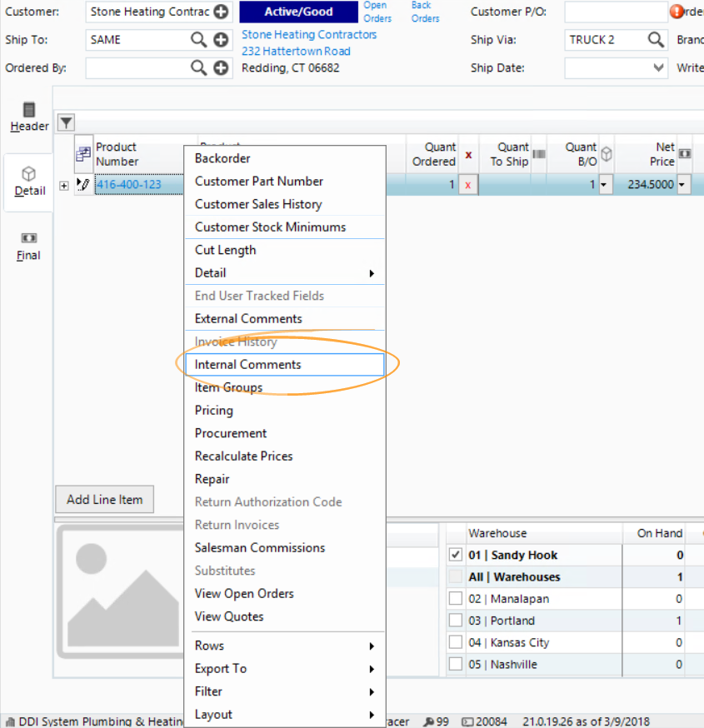Click the add (+) icon next to Customer
This screenshot has height=728, width=704.
(x=222, y=12)
